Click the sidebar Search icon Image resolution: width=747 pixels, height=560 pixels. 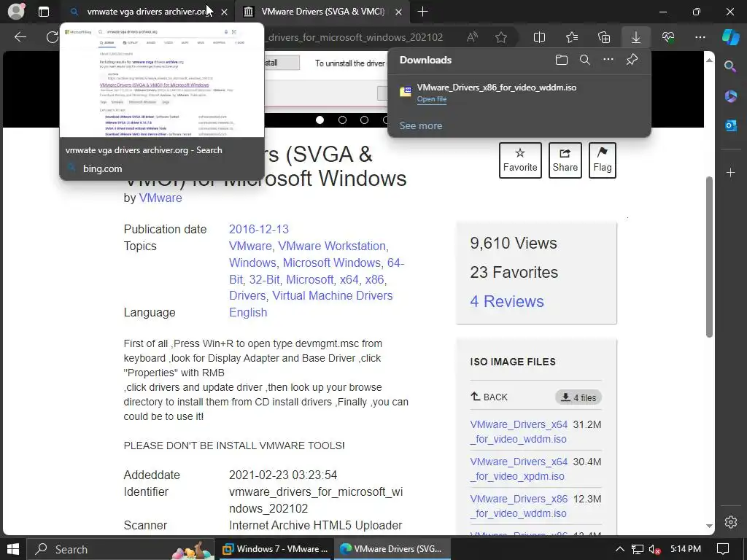click(x=730, y=66)
